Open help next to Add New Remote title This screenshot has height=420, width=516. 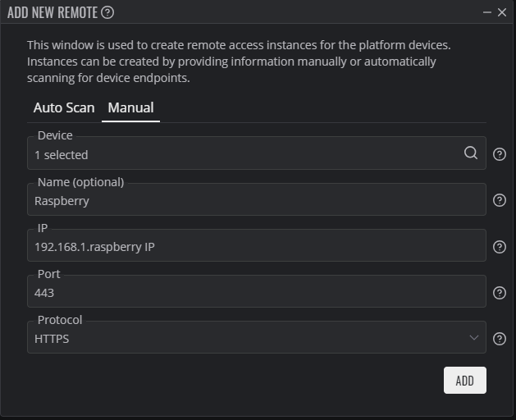point(107,12)
